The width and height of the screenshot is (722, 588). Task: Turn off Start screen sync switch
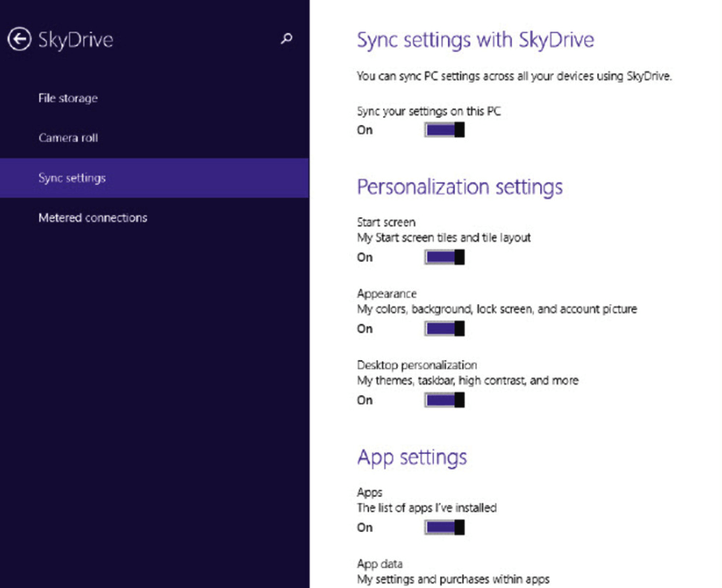[445, 257]
